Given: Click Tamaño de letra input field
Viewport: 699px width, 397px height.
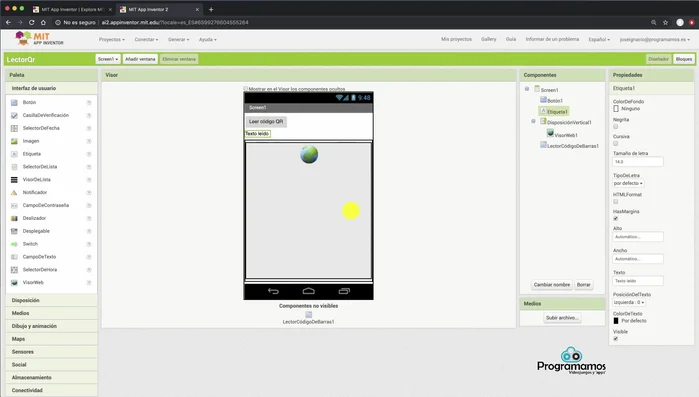Looking at the screenshot, I should click(637, 162).
